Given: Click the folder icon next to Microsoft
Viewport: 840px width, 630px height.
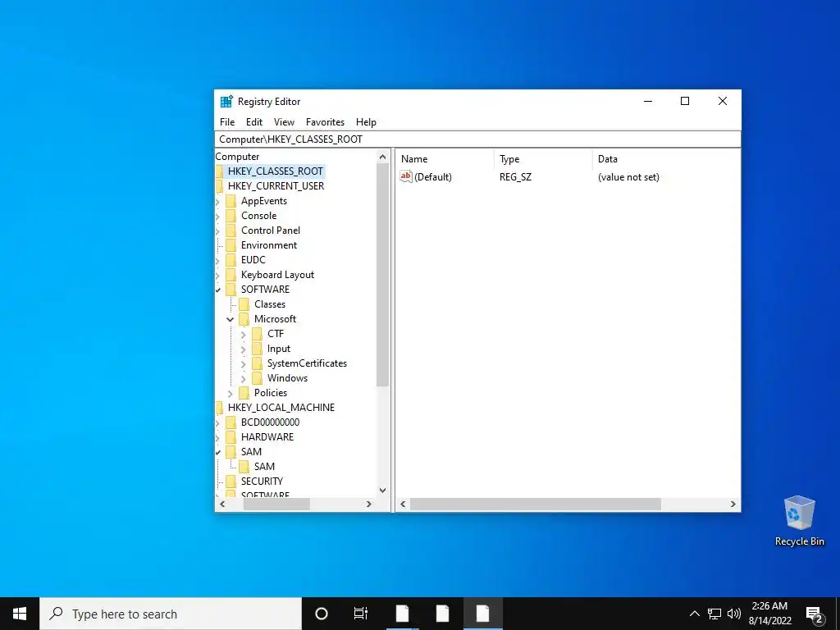Looking at the screenshot, I should point(244,319).
